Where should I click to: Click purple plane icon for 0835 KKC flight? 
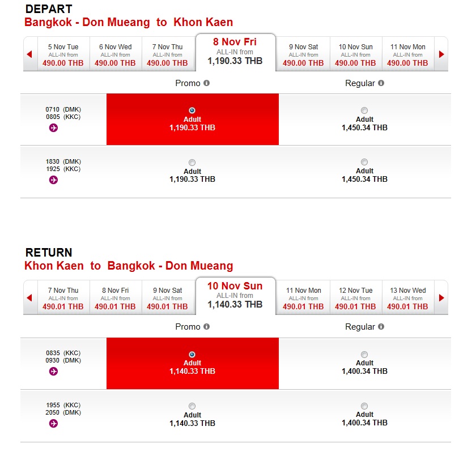pos(53,372)
